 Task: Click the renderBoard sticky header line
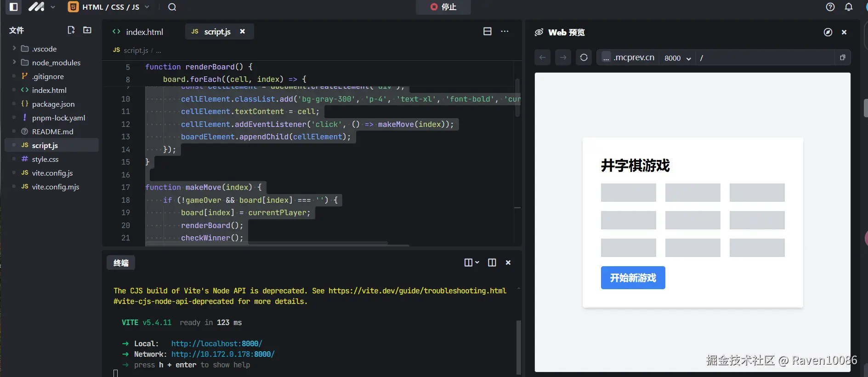(x=312, y=67)
